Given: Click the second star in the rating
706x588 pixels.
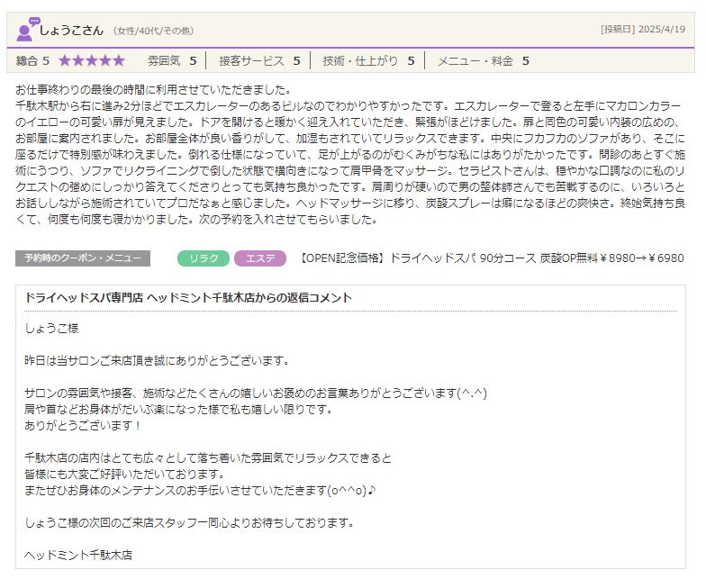Looking at the screenshot, I should pos(79,61).
